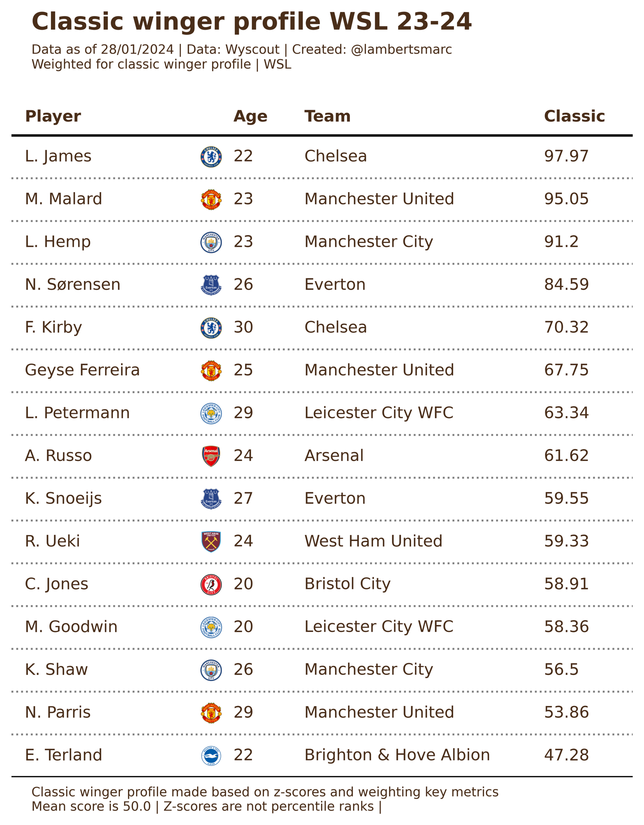Click Manchester United crest next to M. Malard

211,199
